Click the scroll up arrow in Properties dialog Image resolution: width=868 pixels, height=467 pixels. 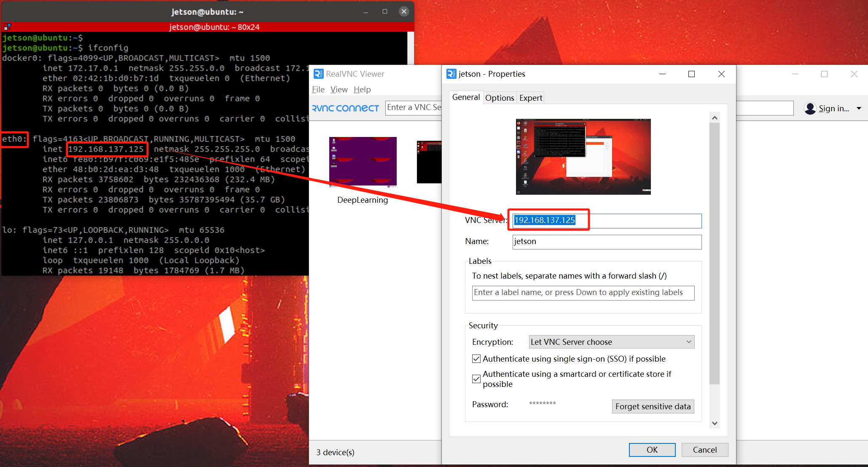point(715,118)
